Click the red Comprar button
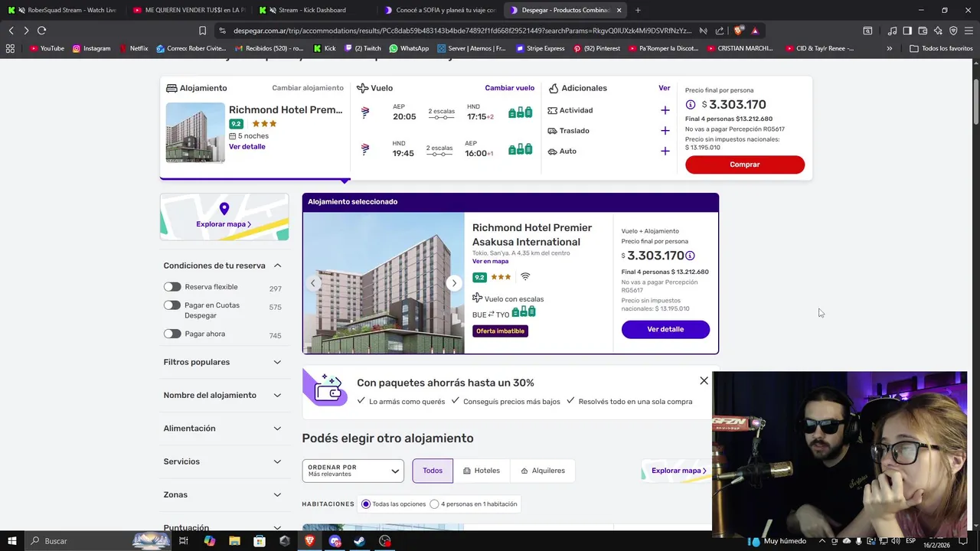The height and width of the screenshot is (551, 980). click(x=745, y=165)
